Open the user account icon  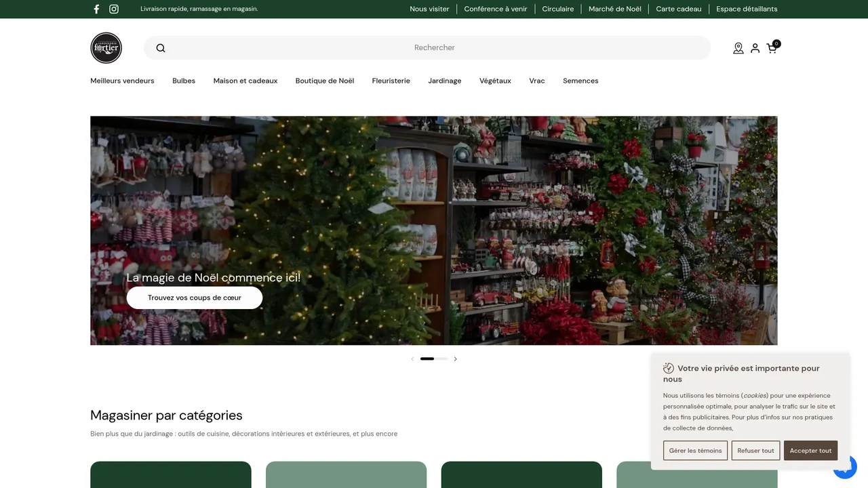(x=755, y=48)
